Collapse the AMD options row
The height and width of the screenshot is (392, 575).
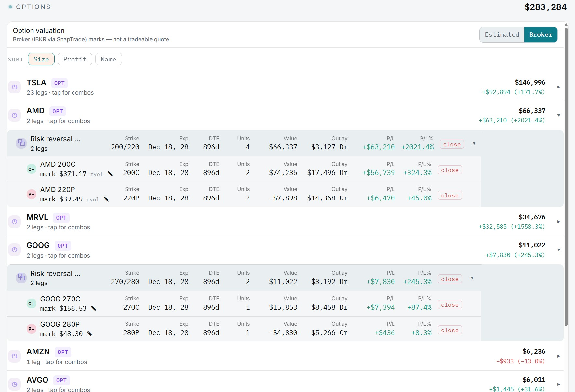(559, 115)
